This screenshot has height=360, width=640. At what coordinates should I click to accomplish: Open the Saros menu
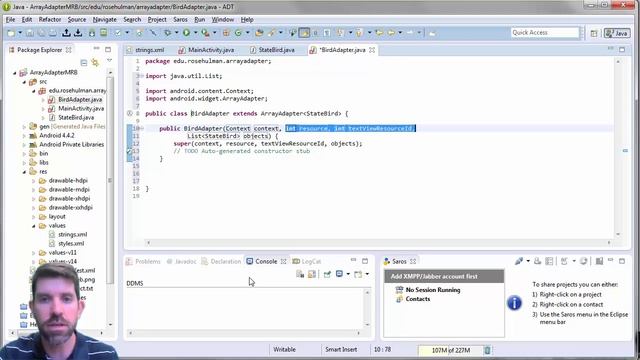point(180,20)
